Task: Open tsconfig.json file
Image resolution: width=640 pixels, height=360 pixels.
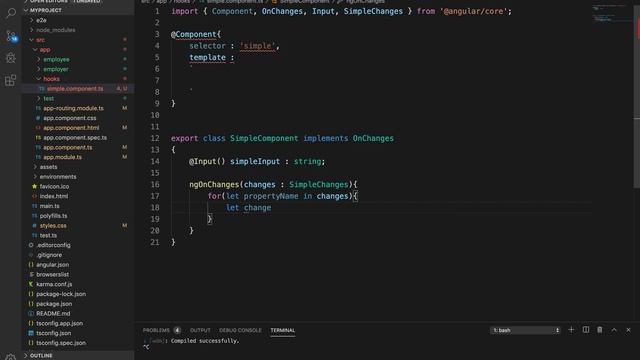Action: point(53,333)
